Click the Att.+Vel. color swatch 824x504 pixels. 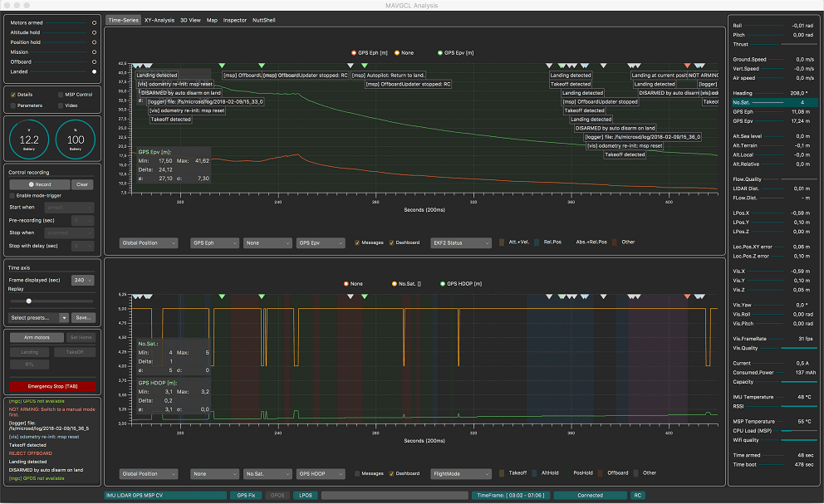point(502,242)
